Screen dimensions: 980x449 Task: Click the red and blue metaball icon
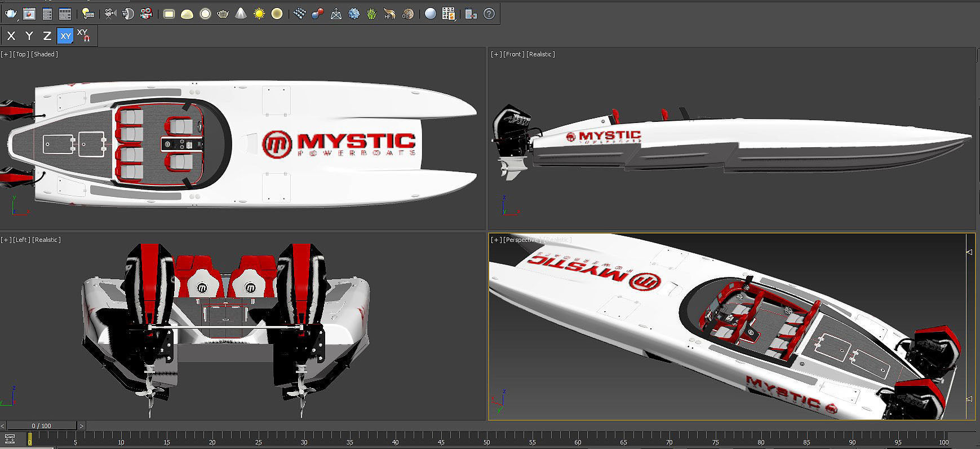point(318,14)
